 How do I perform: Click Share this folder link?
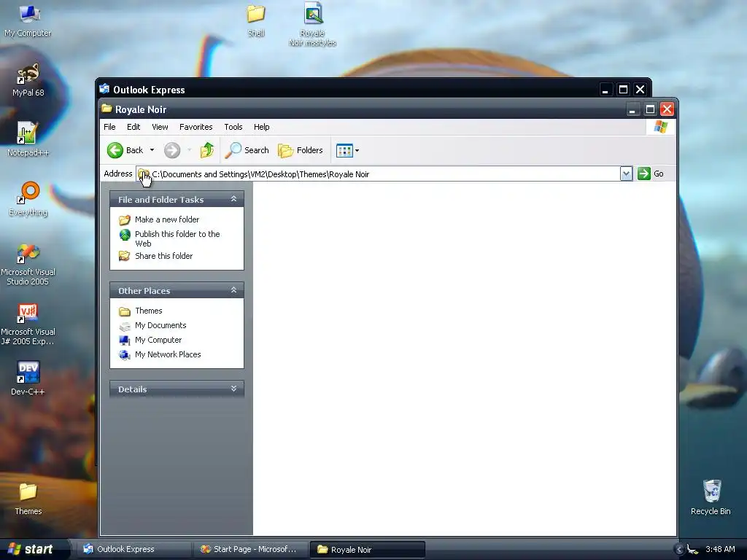point(163,256)
